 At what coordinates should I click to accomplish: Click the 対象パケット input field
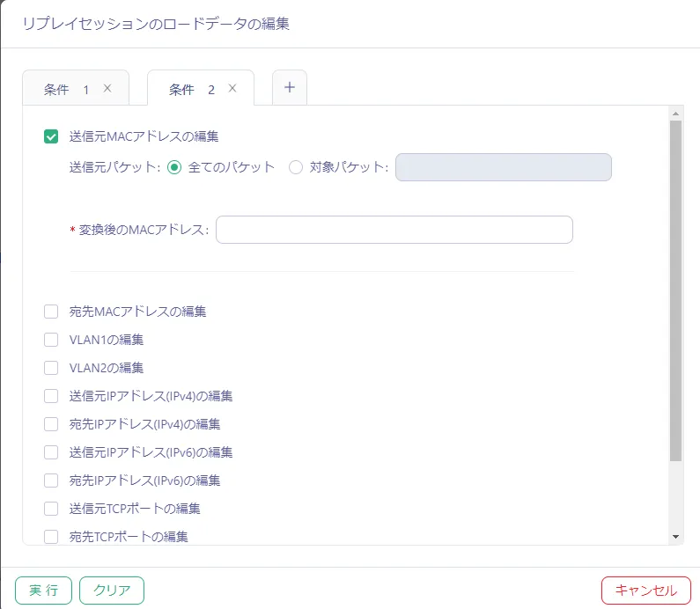point(503,167)
